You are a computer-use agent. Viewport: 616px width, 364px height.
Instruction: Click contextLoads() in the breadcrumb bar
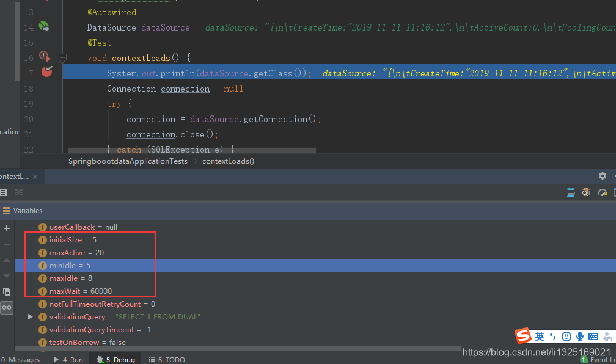228,161
